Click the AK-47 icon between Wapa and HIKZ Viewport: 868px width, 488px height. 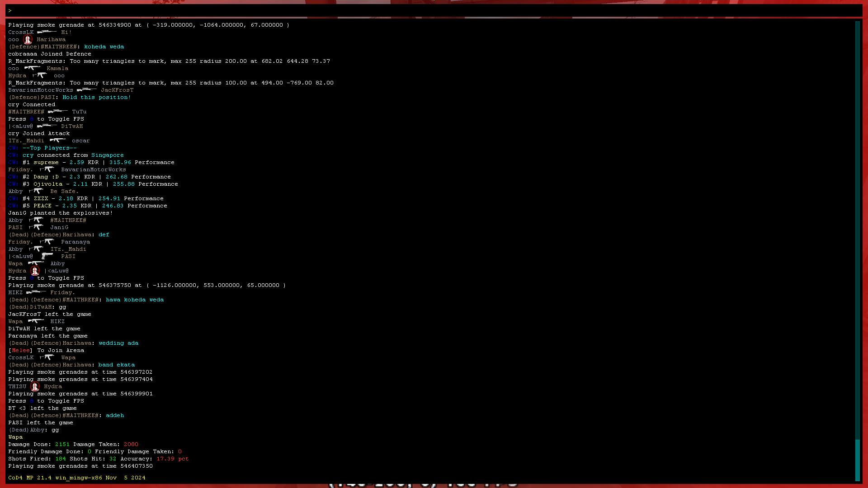36,321
